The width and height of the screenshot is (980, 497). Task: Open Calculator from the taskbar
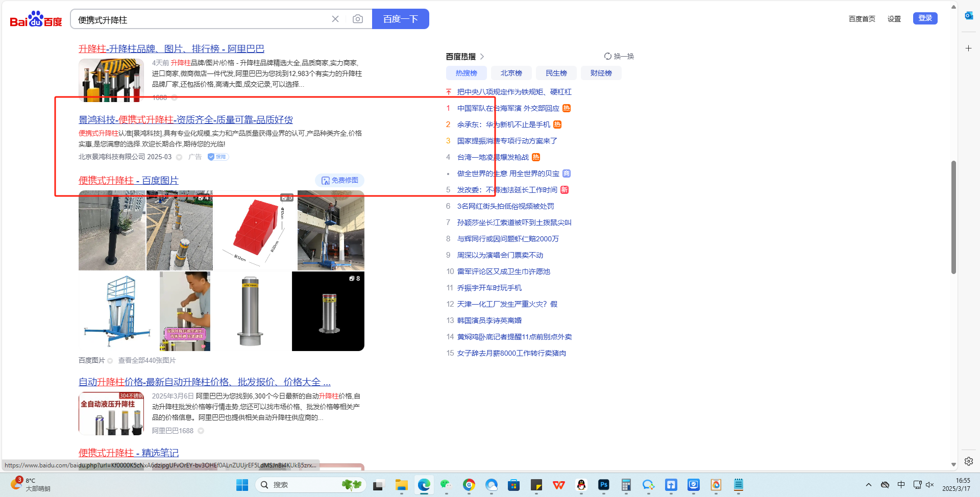[x=626, y=485]
